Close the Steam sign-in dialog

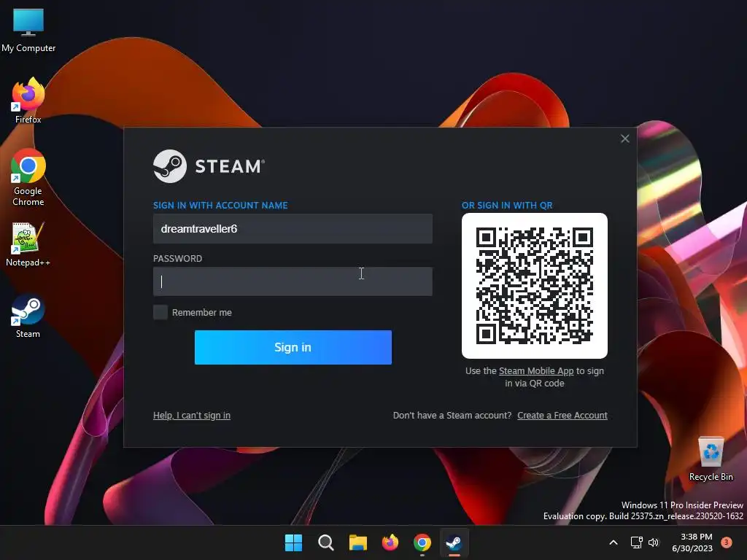pyautogui.click(x=625, y=139)
